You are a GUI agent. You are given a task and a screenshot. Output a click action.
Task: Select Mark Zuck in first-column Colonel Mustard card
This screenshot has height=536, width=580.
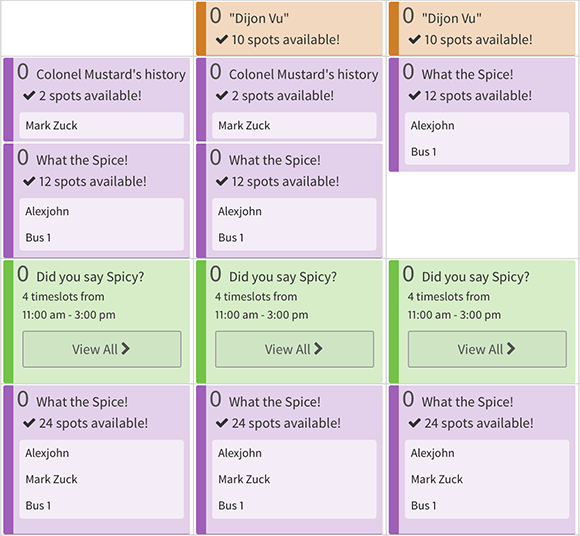coord(51,126)
